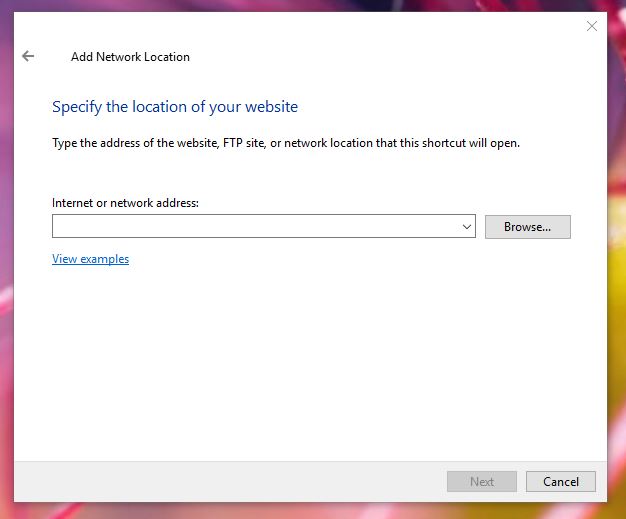Expand the network address dropdown arrow
626x519 pixels.
click(467, 227)
